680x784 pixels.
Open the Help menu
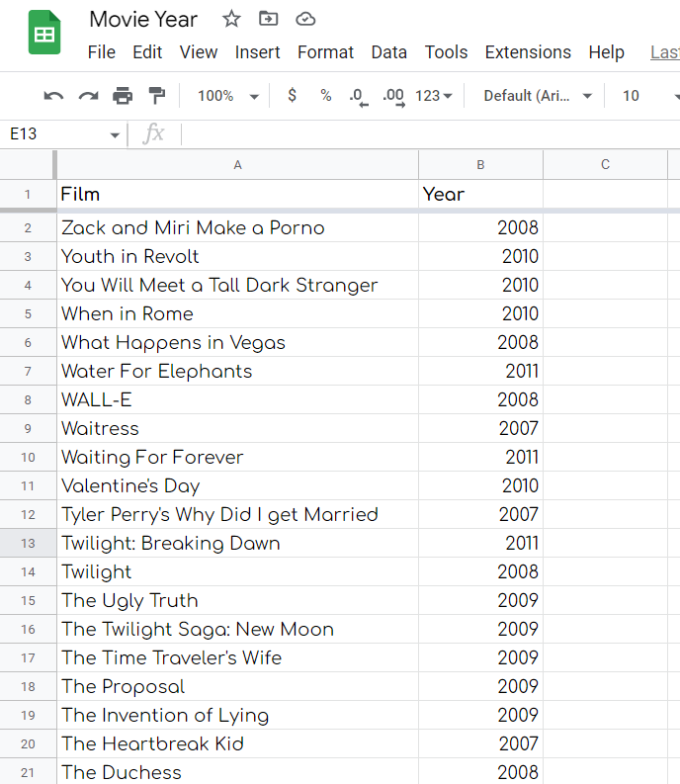point(607,52)
